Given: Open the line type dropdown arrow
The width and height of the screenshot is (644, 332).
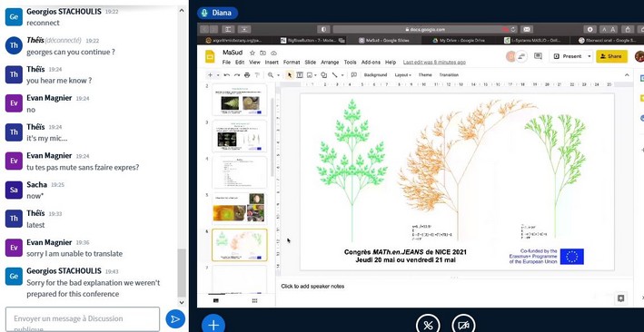Looking at the screenshot, I should (x=342, y=75).
